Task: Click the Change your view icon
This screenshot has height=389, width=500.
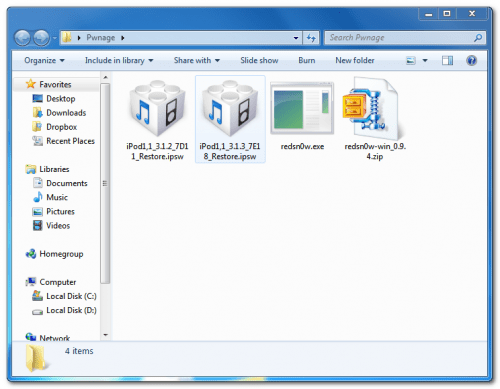Action: coord(411,60)
